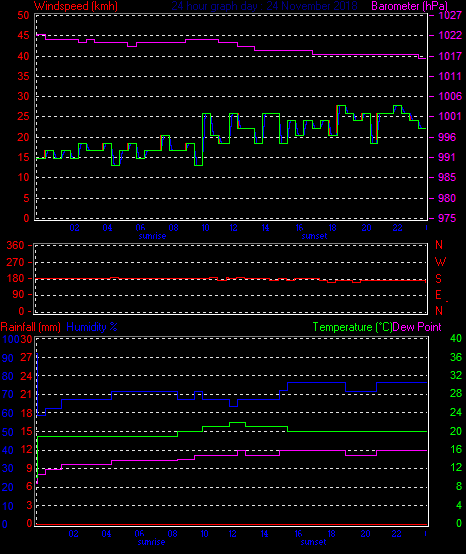This screenshot has width=466, height=554.
Task: Click the W compass label on direction graph
Action: pos(440,262)
